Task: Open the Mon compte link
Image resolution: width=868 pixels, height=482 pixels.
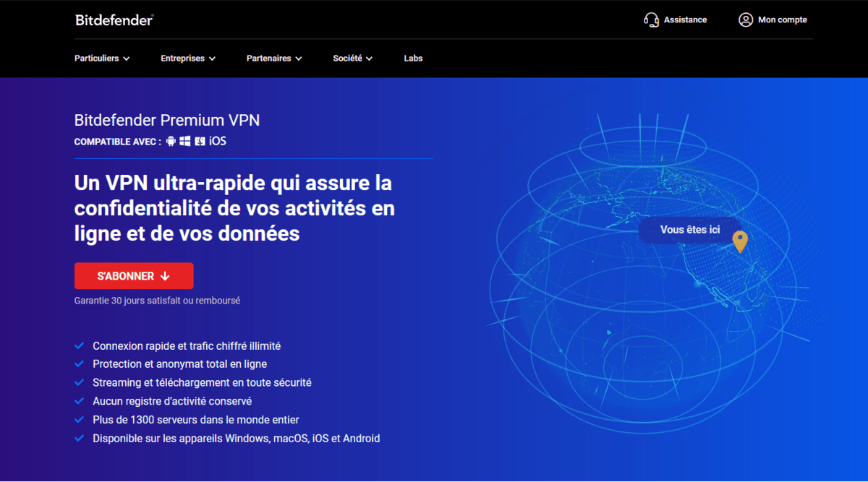Action: pos(773,20)
